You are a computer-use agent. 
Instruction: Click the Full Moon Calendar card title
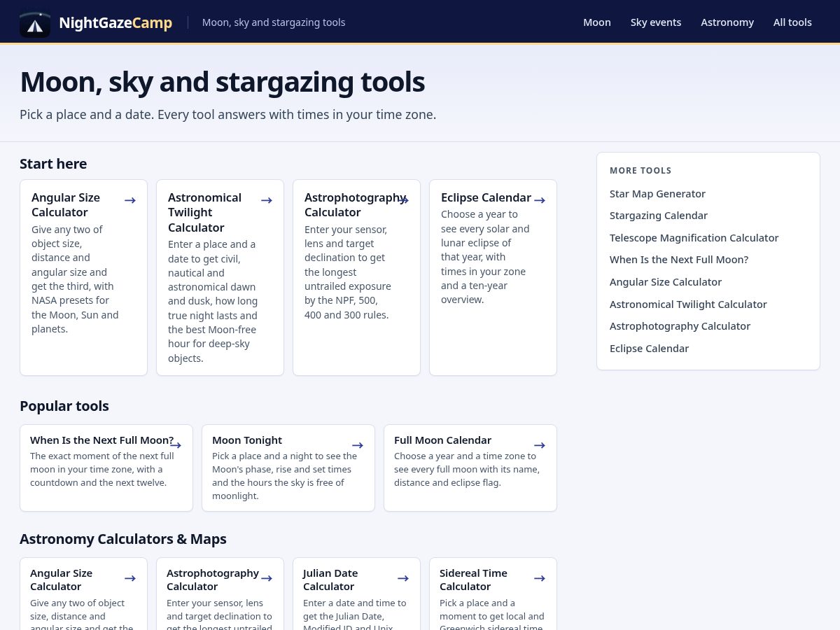click(x=442, y=440)
